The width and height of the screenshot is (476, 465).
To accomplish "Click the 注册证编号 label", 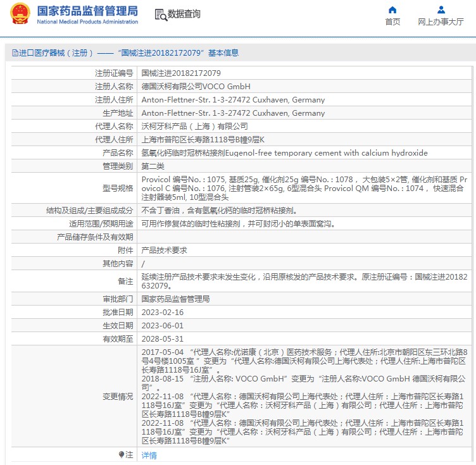I will point(114,73).
